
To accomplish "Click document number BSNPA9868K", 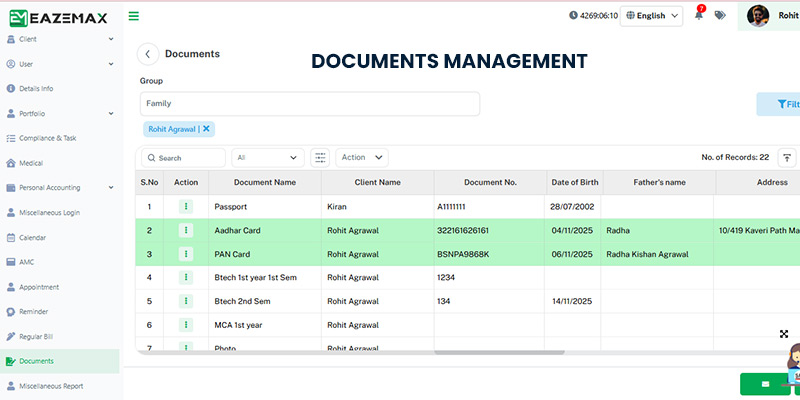I will click(463, 254).
